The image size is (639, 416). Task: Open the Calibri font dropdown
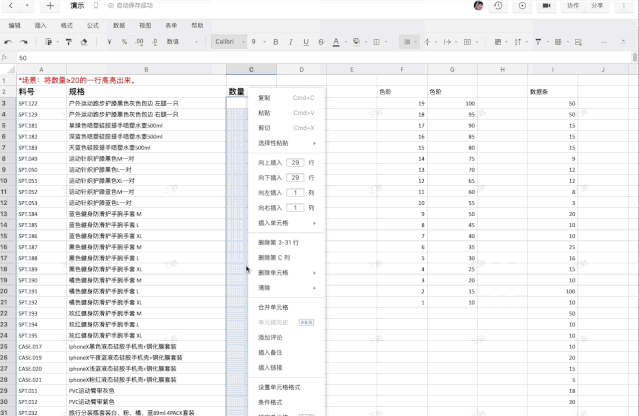click(229, 42)
